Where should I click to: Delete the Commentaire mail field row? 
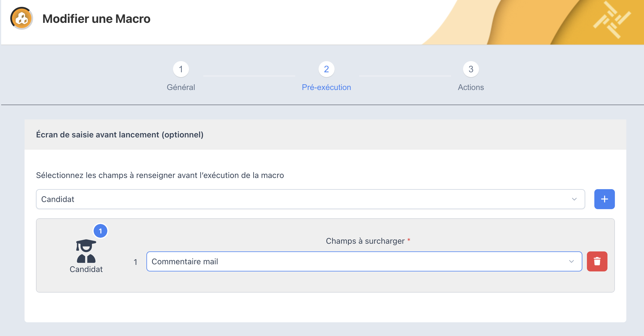(597, 261)
